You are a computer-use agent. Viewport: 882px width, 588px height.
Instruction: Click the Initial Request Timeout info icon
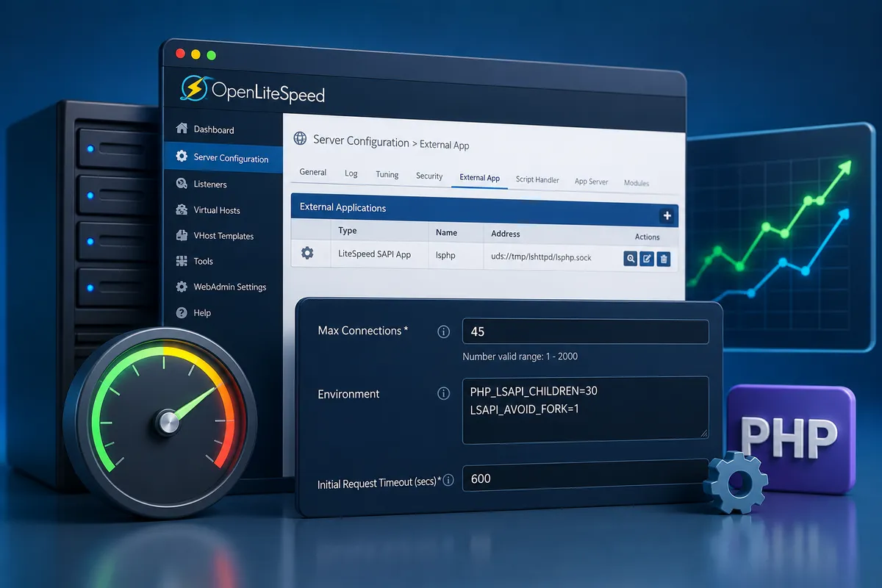pos(448,481)
